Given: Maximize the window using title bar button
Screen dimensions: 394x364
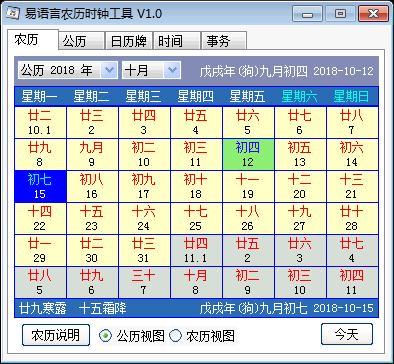Looking at the screenshot, I should (340, 14).
